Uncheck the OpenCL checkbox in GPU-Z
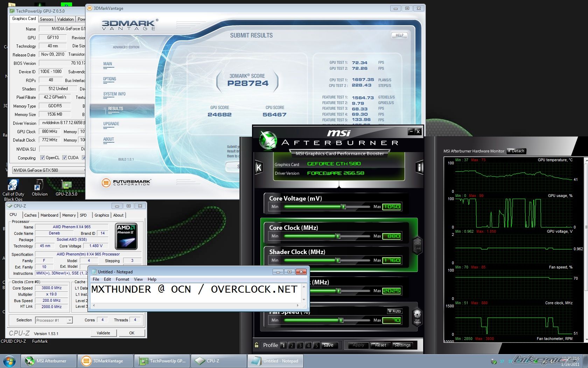Screen dimensions: 588x368 tap(42, 158)
